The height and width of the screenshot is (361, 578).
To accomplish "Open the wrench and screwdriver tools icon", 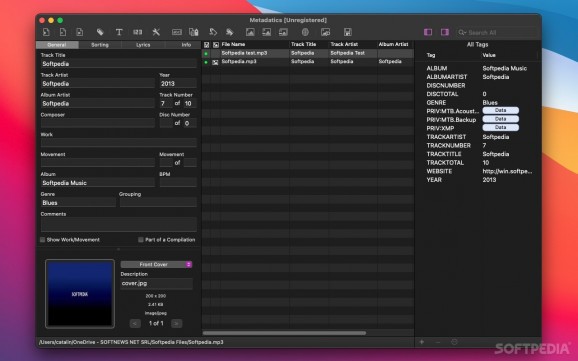I will pyautogui.click(x=156, y=32).
